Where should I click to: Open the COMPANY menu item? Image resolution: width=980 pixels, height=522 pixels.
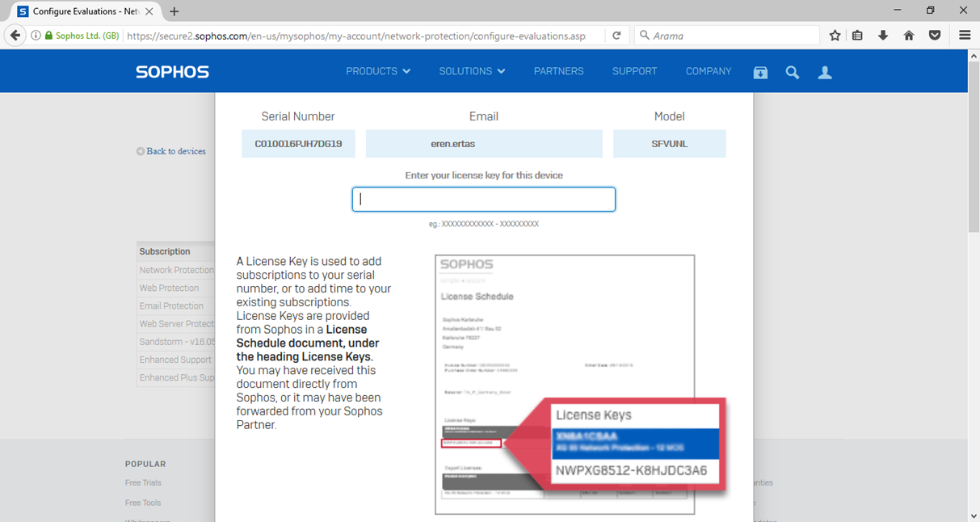point(709,71)
